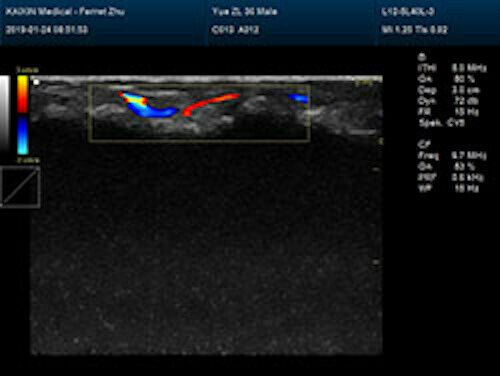Click the color flow 'Freq' MHz value
500x376 pixels.
pos(469,155)
